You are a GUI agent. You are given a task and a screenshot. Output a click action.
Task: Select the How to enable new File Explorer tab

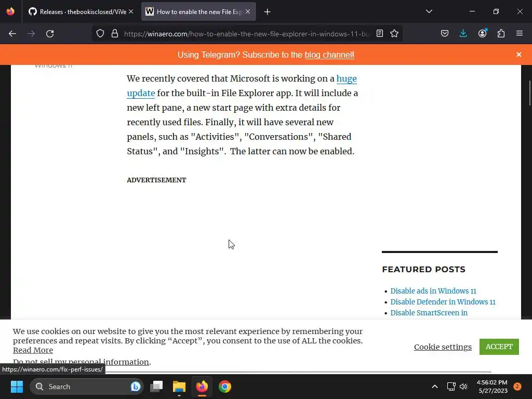point(198,12)
